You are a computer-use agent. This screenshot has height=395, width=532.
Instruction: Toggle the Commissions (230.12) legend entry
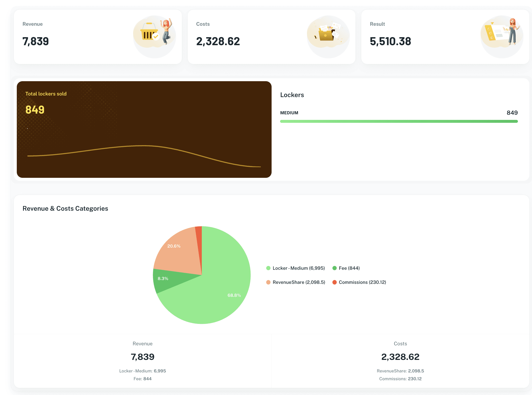click(x=362, y=282)
